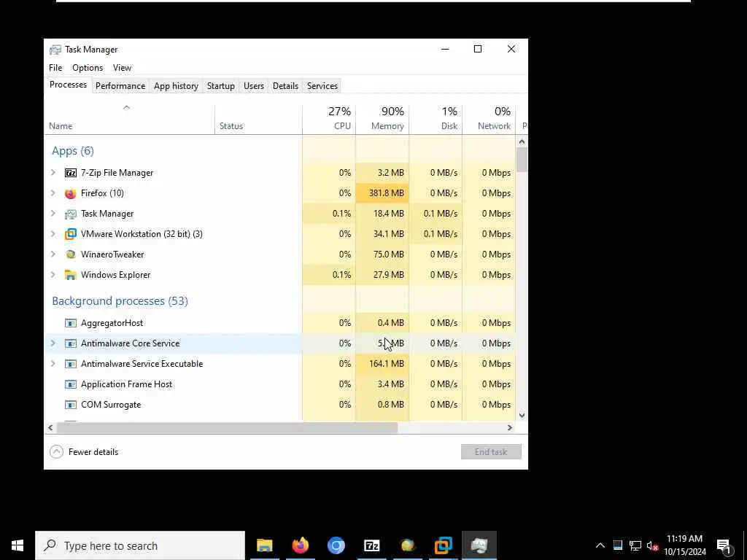Click the End task button
This screenshot has height=560, width=747.
pyautogui.click(x=491, y=452)
